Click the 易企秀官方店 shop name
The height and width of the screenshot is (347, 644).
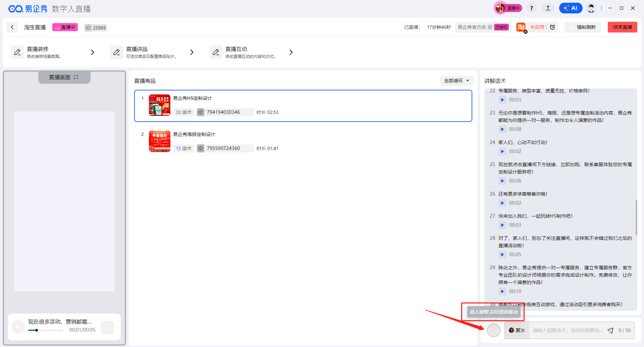click(472, 27)
